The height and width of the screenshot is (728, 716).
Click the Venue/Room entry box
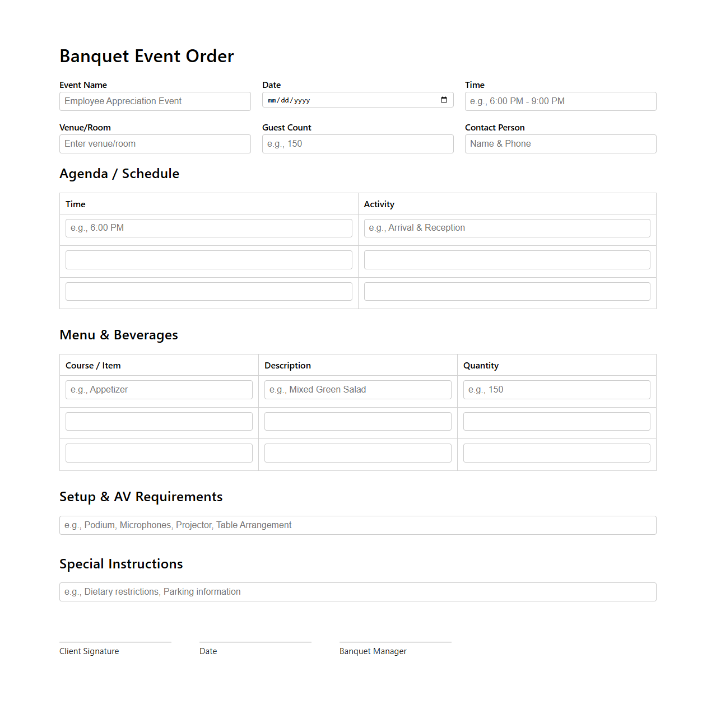point(155,144)
